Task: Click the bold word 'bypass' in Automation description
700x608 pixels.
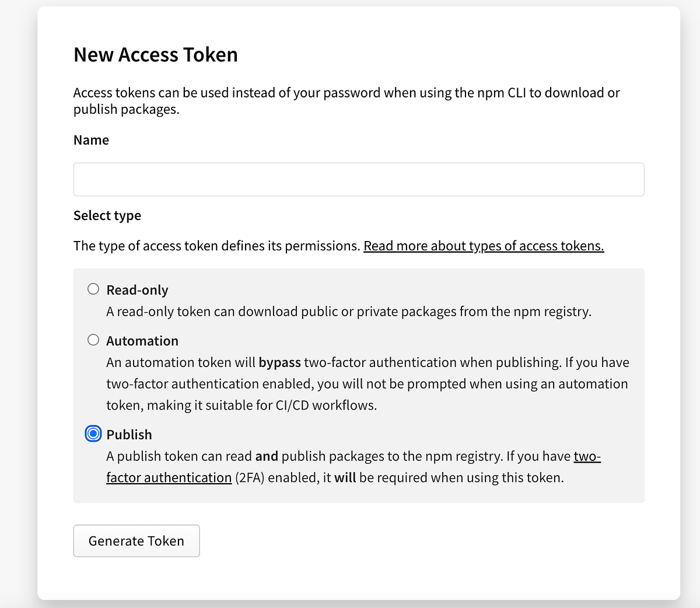Action: point(280,362)
